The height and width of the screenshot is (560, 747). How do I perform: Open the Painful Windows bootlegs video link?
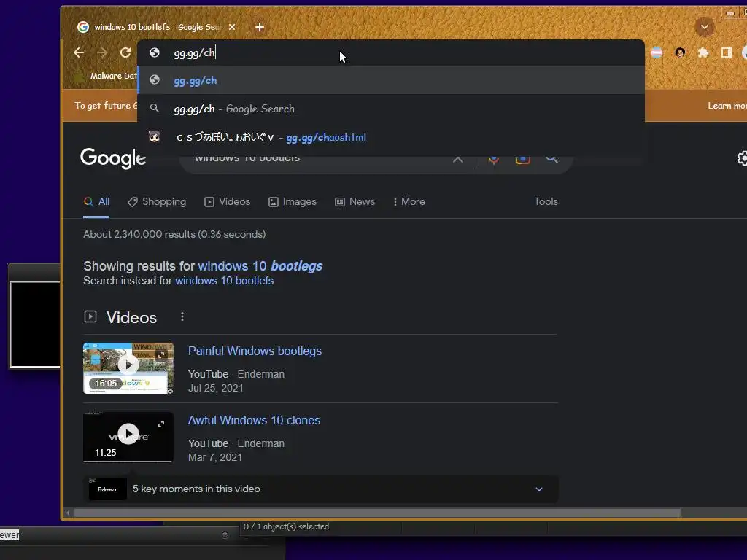[255, 351]
